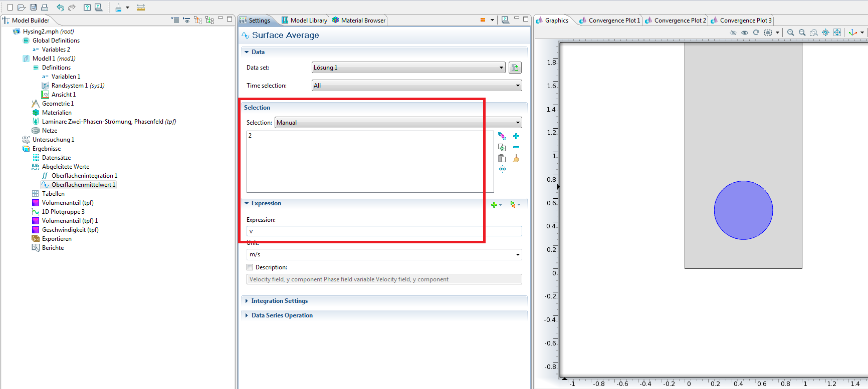Click Remove from Selection minus icon
Image resolution: width=868 pixels, height=389 pixels.
point(516,147)
